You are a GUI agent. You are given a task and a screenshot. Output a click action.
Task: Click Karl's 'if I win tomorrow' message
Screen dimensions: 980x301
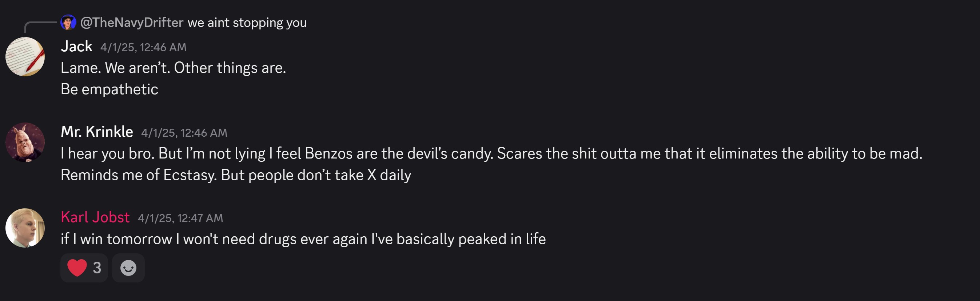tap(303, 239)
